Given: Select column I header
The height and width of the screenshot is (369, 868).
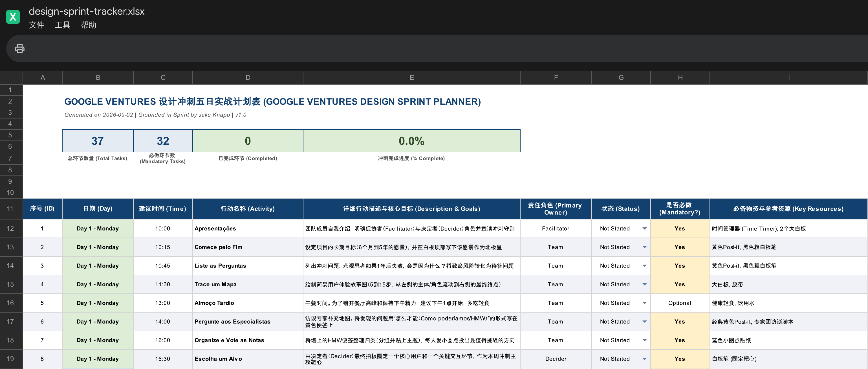Looking at the screenshot, I should 788,78.
